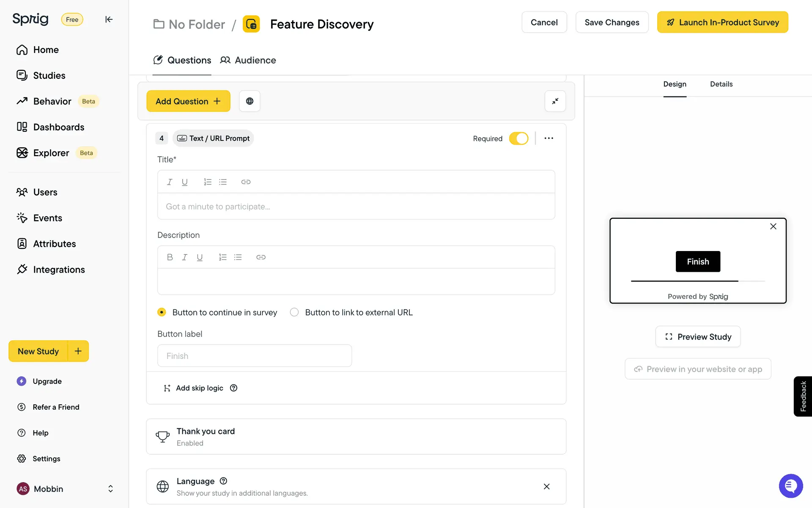Toggle the Required switch off

[x=518, y=138]
